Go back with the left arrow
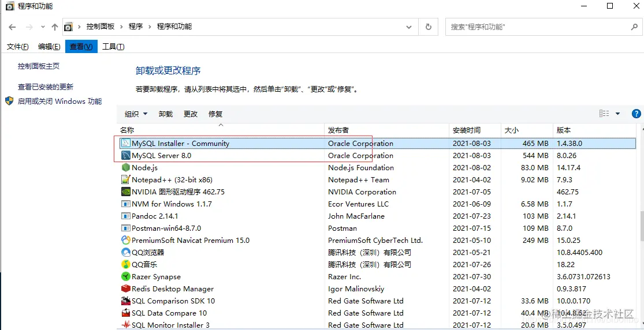The image size is (644, 330). [12, 27]
